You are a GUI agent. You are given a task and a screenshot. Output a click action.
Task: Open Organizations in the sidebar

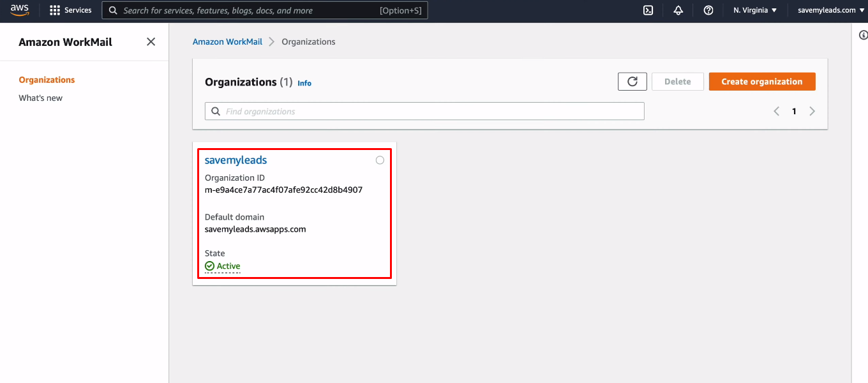(x=47, y=80)
